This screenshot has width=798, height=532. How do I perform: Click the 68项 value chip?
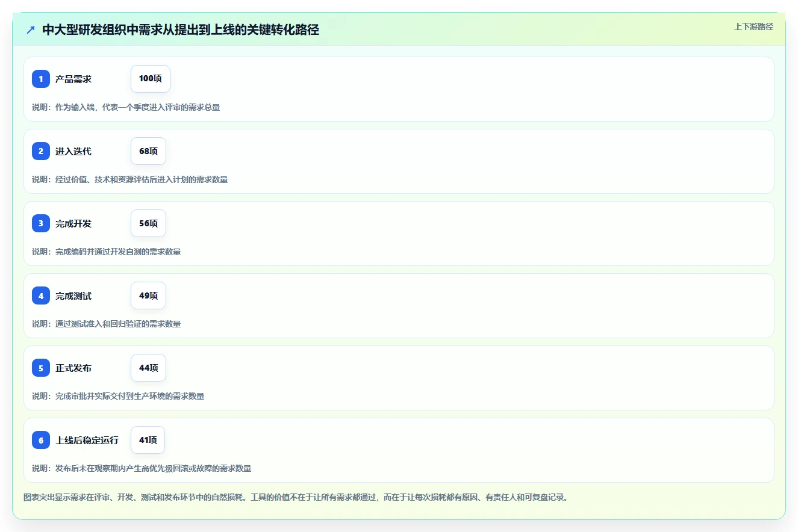coord(148,151)
